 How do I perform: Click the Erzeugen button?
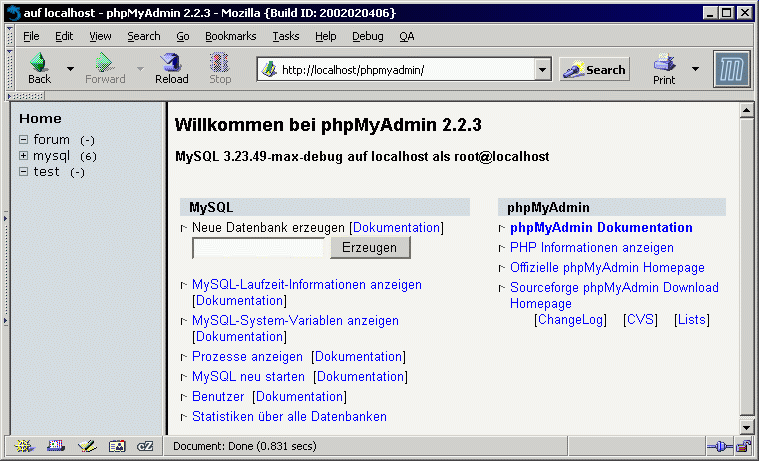370,247
